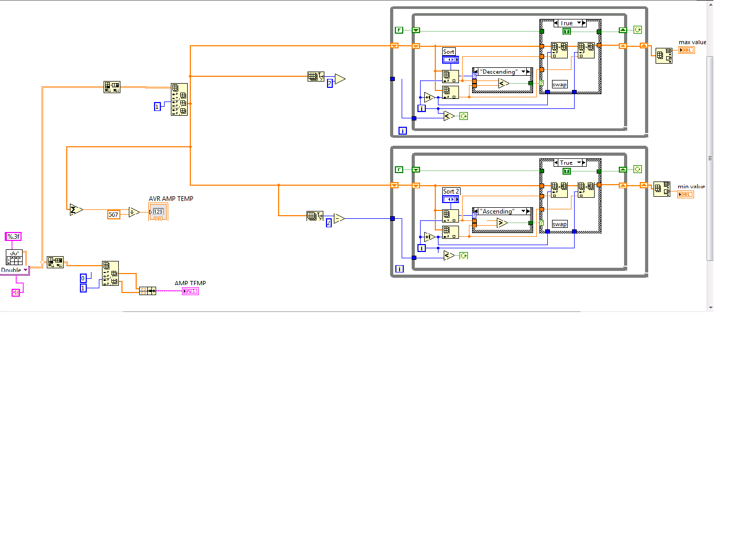
Task: Click the AMP TEMP string indicator terminal
Action: 190,291
